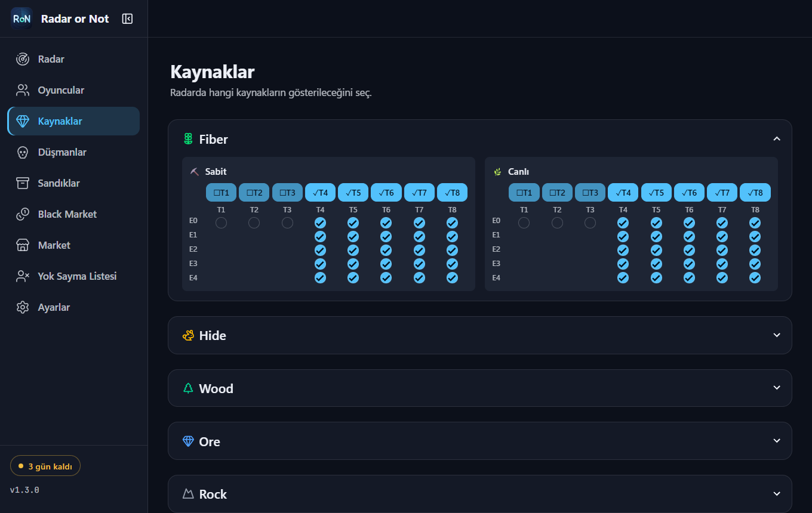The height and width of the screenshot is (513, 812).
Task: Click the radar icon in the sidebar
Action: [x=23, y=59]
